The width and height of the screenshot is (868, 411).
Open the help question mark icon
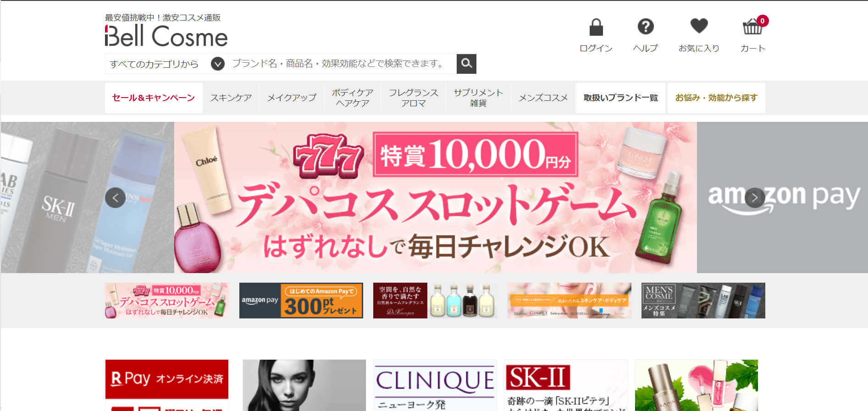click(x=645, y=27)
